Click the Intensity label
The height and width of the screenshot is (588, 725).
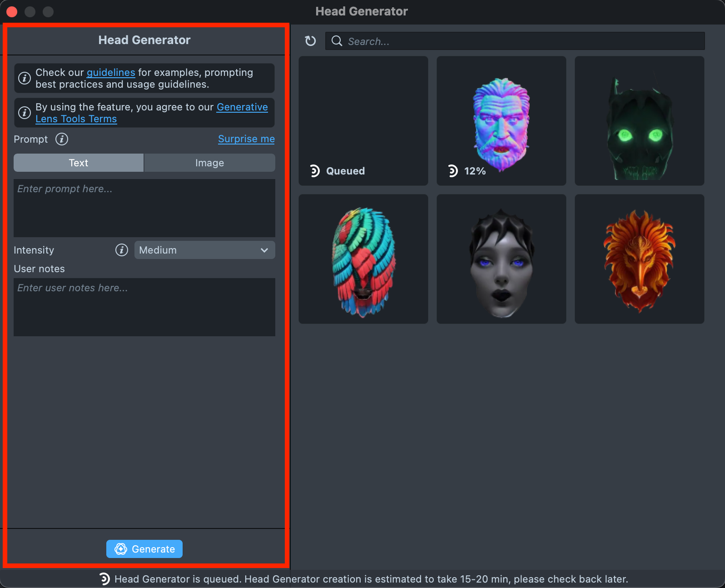click(34, 250)
